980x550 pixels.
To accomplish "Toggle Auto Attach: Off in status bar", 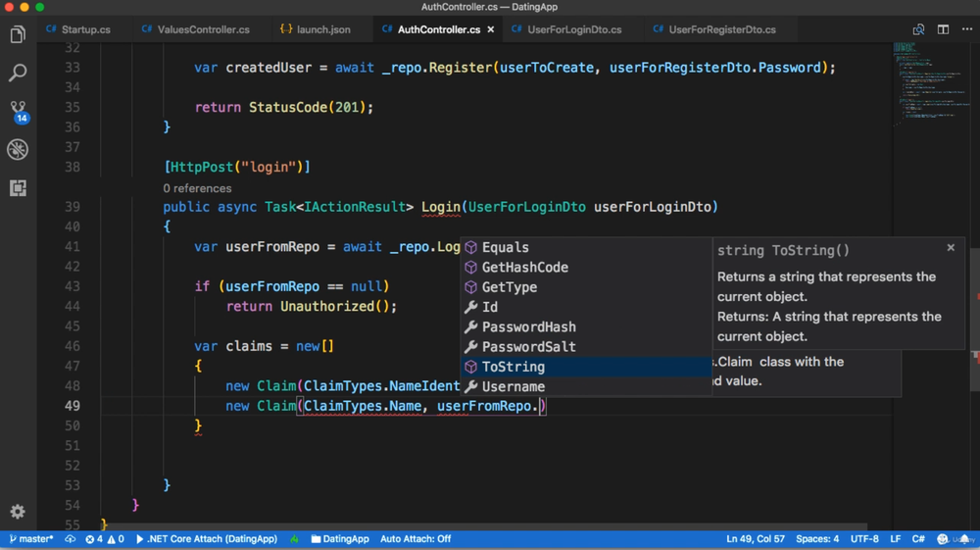I will pyautogui.click(x=416, y=539).
